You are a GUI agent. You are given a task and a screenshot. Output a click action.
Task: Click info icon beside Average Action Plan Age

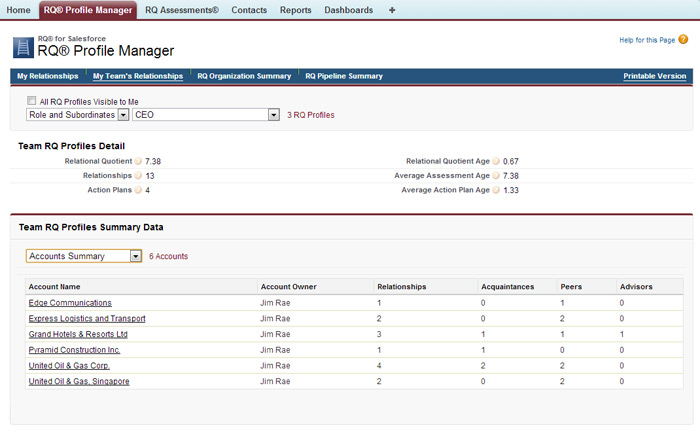click(496, 190)
